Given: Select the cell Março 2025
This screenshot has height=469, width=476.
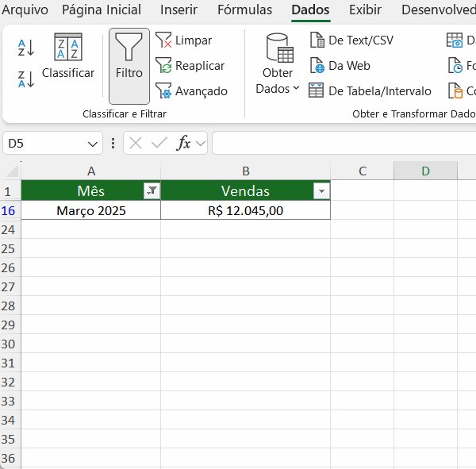Looking at the screenshot, I should tap(90, 210).
